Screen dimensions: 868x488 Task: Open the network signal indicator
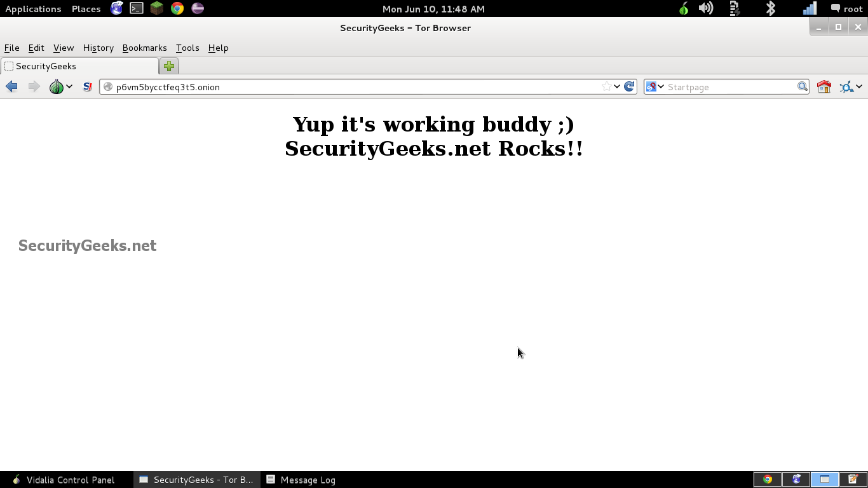coord(810,8)
